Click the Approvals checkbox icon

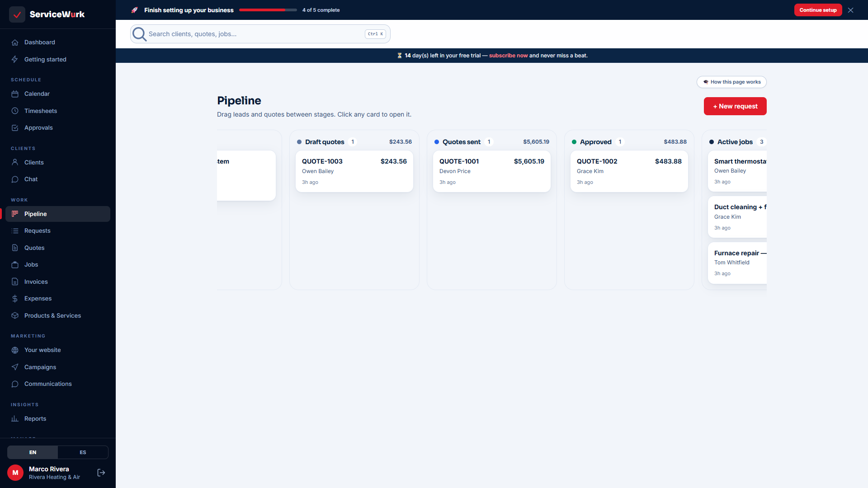(15, 128)
